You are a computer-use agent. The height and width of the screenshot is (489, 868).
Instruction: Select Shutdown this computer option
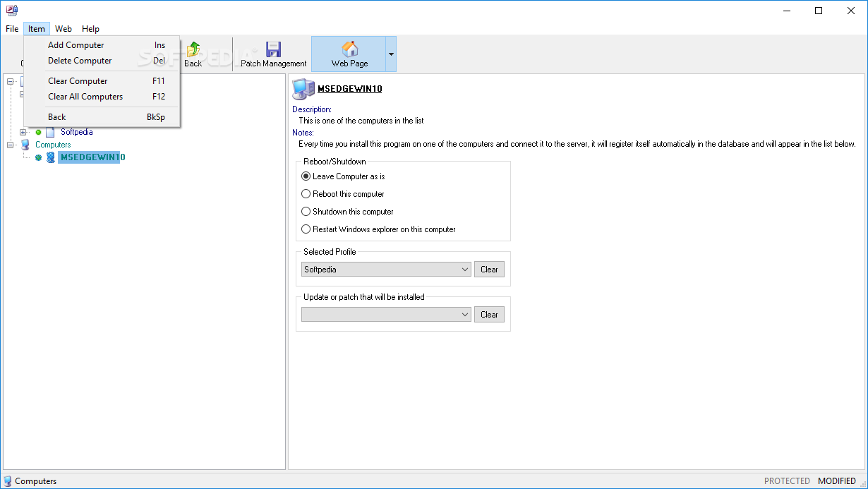click(347, 212)
